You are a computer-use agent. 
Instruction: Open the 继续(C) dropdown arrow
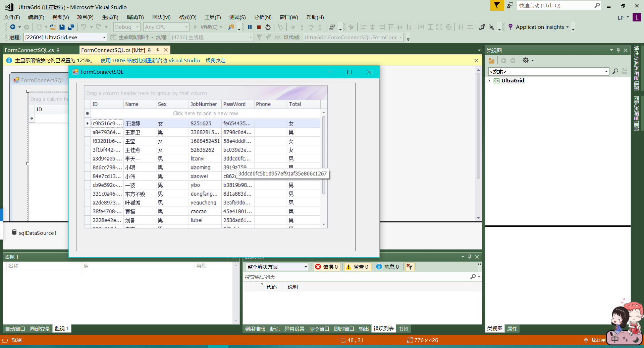coord(221,27)
